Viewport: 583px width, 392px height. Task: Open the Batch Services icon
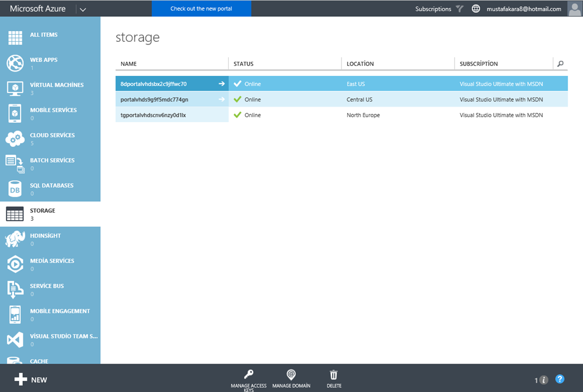(15, 164)
